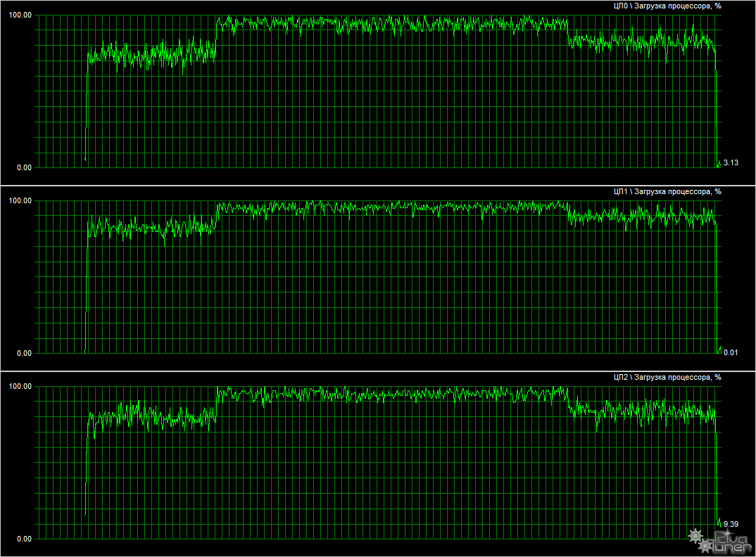Click the 100.00 axis label of ЦП1 graph

[20, 201]
